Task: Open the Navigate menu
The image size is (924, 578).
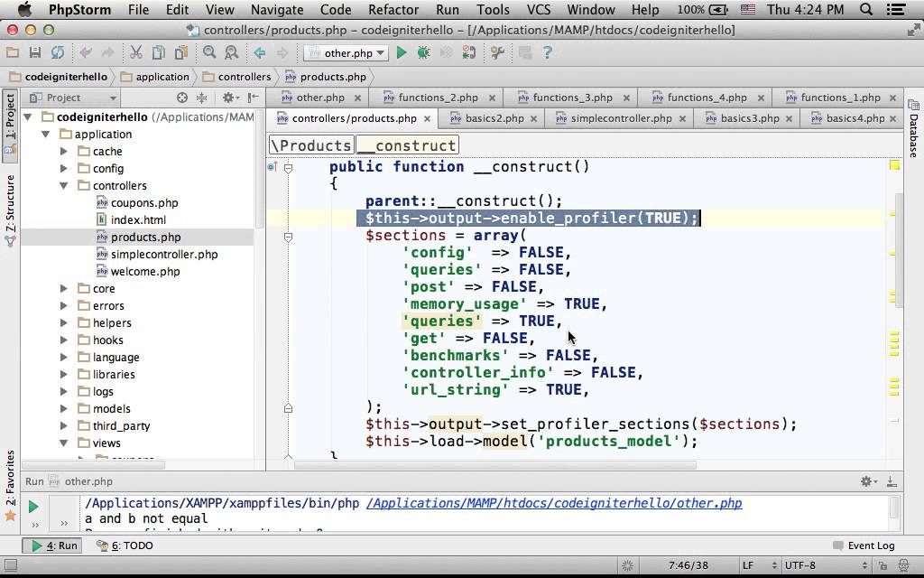Action: [x=277, y=9]
